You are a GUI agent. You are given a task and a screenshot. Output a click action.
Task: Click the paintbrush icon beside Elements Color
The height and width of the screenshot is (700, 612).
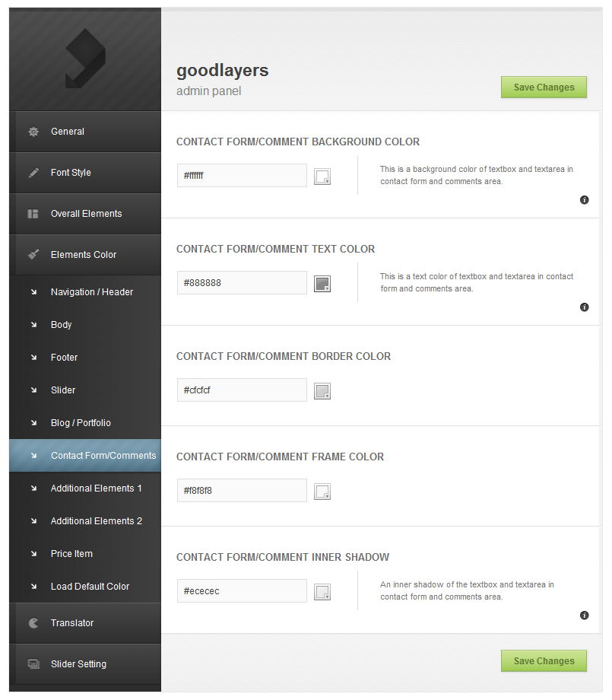point(33,254)
